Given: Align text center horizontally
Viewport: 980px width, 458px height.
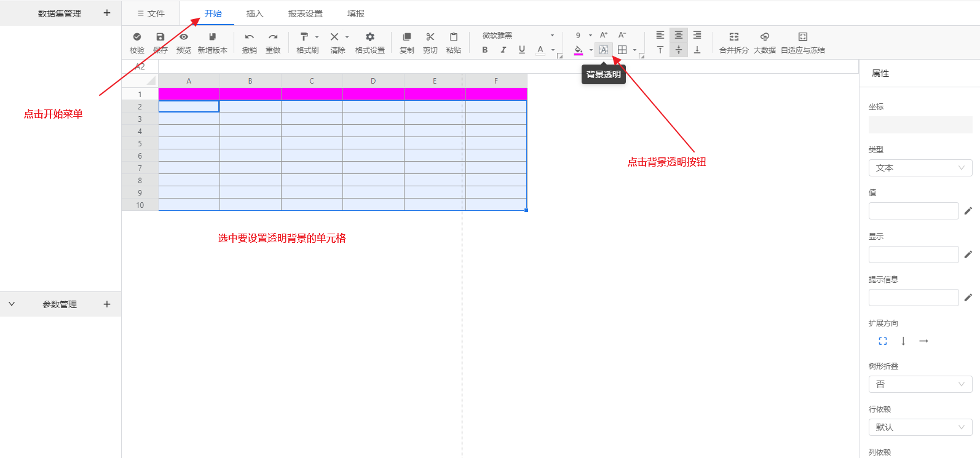Looking at the screenshot, I should pos(679,35).
